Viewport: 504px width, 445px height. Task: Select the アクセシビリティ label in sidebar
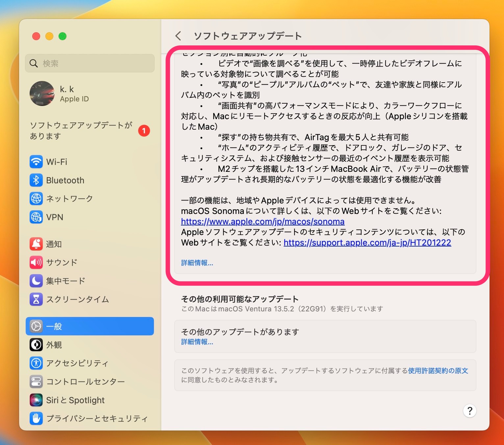[x=77, y=363]
